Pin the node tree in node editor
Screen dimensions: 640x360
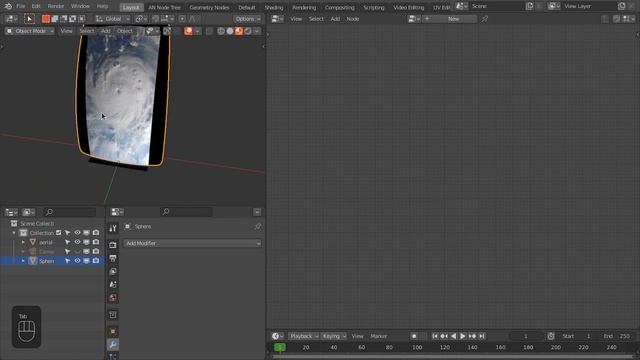tap(484, 19)
